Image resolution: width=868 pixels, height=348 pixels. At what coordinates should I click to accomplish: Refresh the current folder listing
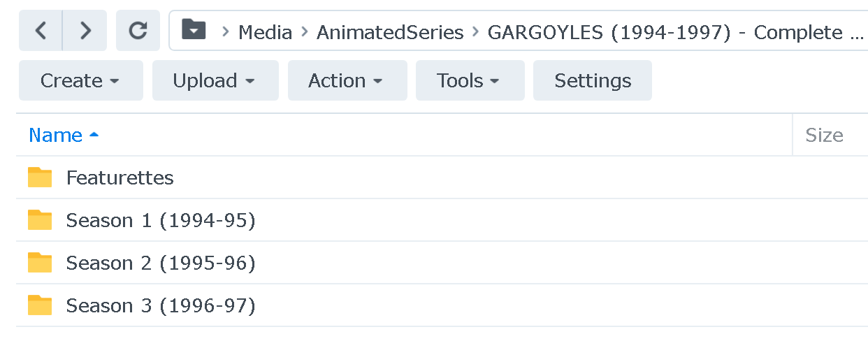[x=138, y=31]
